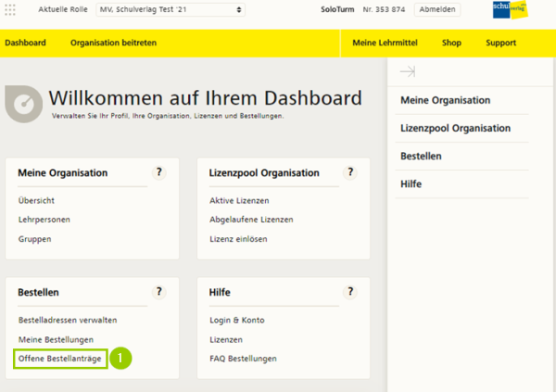Screen dimensions: 556x392
Task: Click Willkommen auf Ihrem Dashboard heading
Action: [x=206, y=98]
